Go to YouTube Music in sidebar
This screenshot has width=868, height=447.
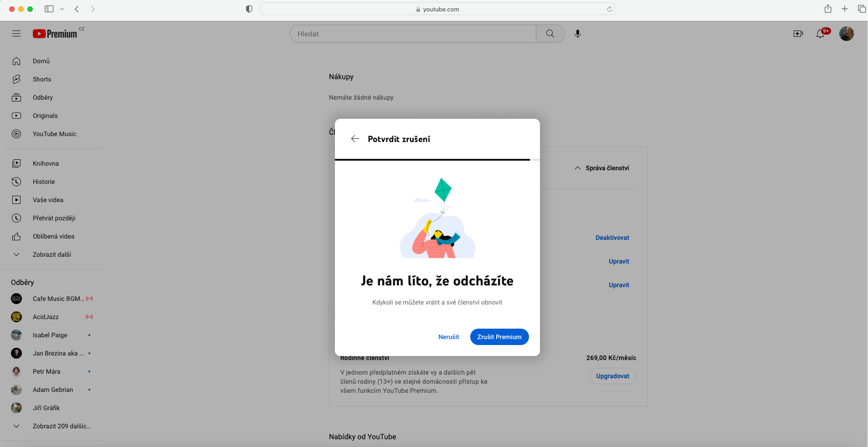click(54, 134)
